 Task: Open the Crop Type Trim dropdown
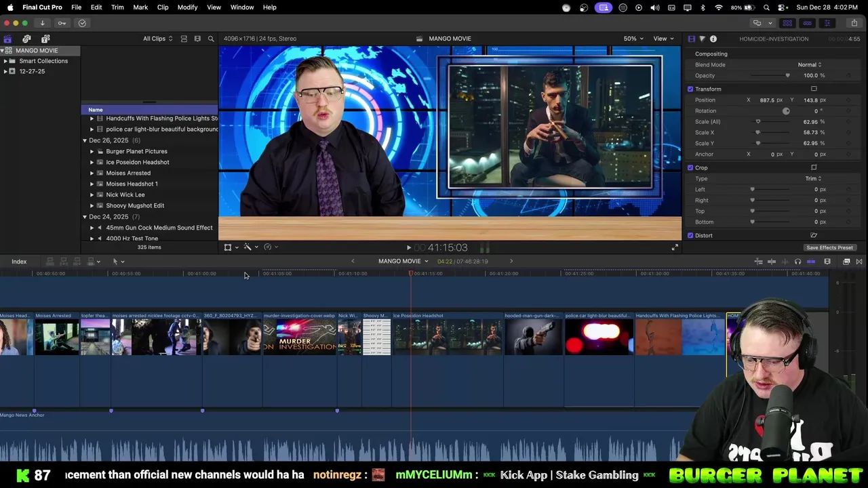(813, 178)
